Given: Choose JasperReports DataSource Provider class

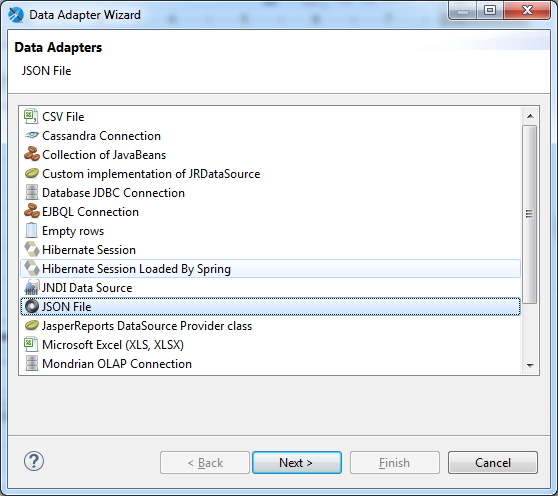Looking at the screenshot, I should (147, 326).
